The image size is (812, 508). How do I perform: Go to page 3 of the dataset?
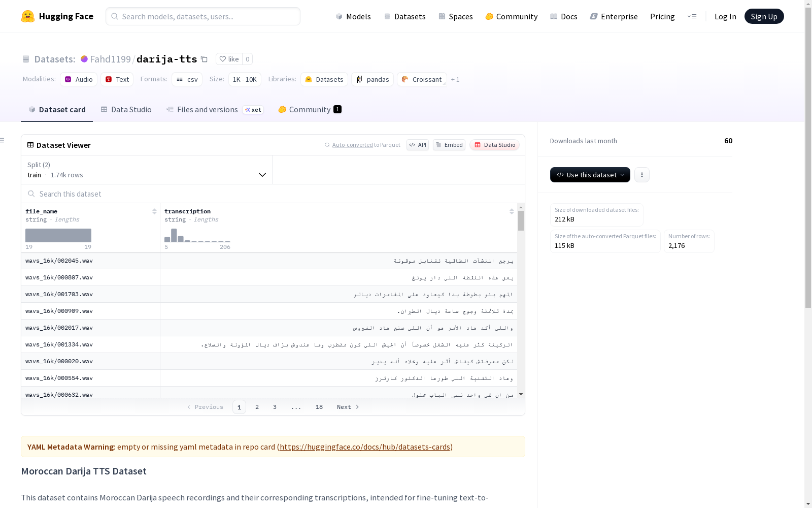click(x=275, y=407)
